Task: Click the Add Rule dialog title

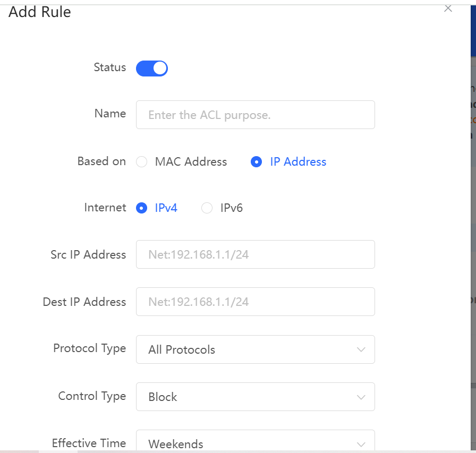Action: click(40, 12)
